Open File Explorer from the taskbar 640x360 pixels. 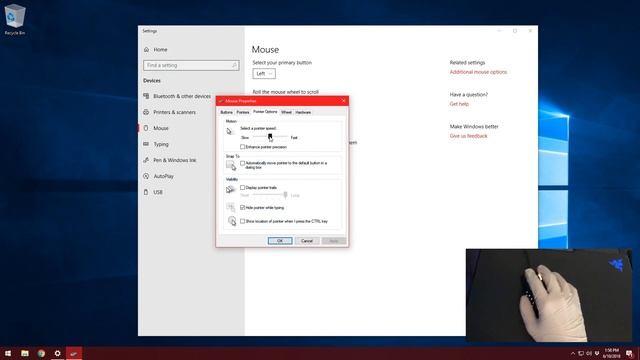(x=24, y=353)
